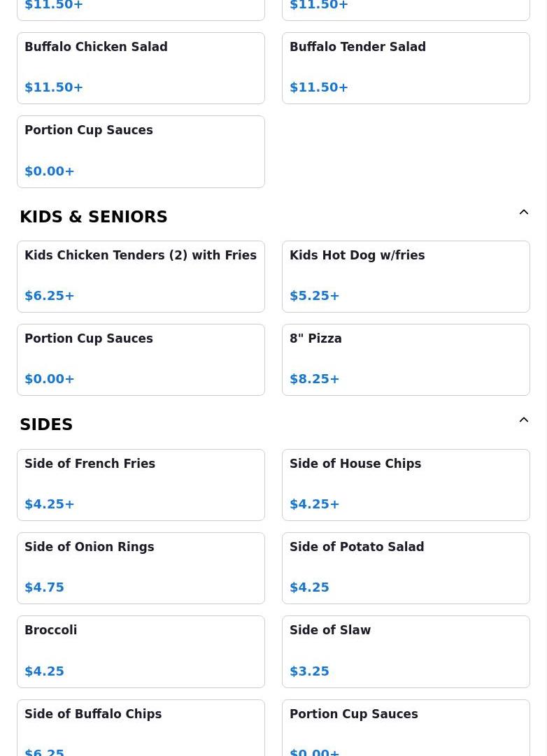
Task: Click the $5.25+ hot dog price
Action: click(315, 296)
